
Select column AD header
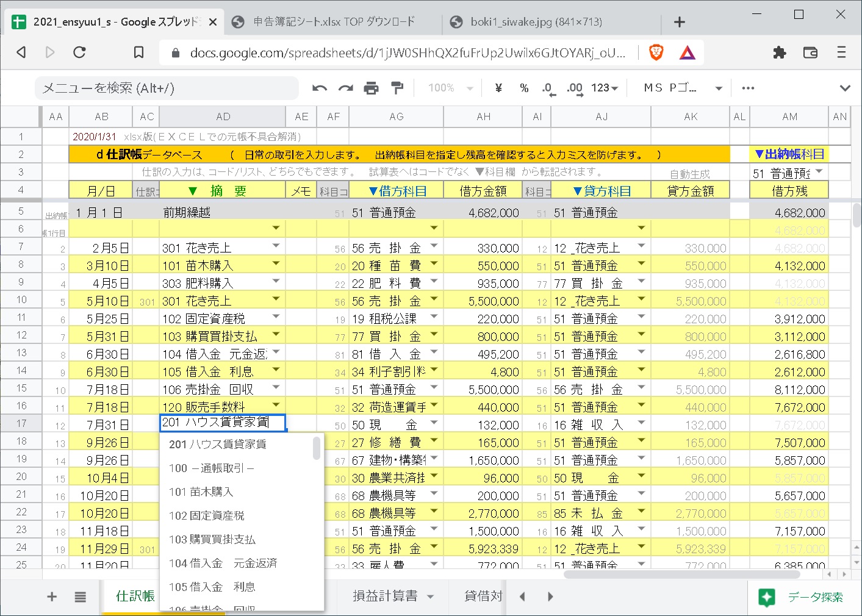click(x=223, y=116)
